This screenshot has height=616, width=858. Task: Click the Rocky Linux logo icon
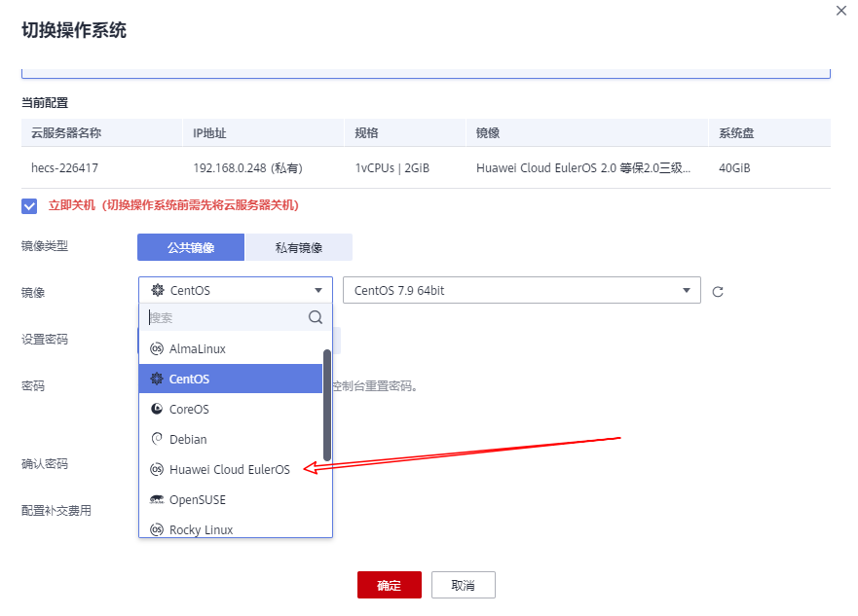tap(156, 530)
